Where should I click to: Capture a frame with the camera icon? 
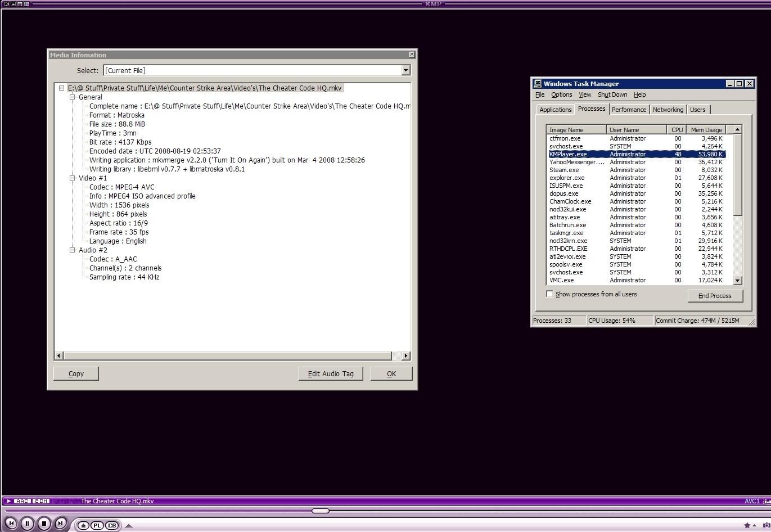point(767,525)
